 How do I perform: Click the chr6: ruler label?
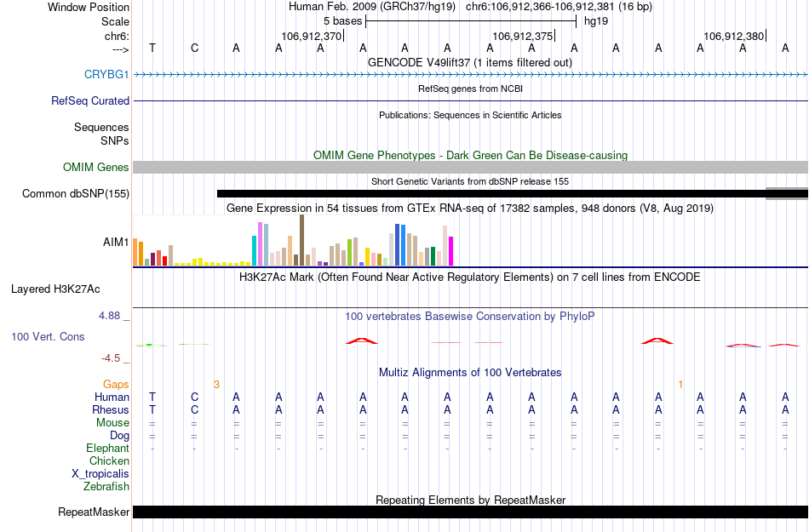117,36
